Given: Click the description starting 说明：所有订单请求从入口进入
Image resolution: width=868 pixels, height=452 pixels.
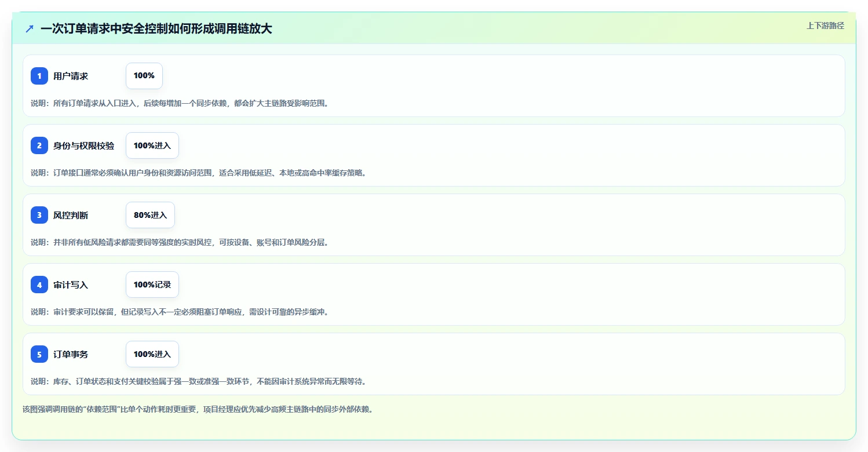Looking at the screenshot, I should (x=180, y=103).
